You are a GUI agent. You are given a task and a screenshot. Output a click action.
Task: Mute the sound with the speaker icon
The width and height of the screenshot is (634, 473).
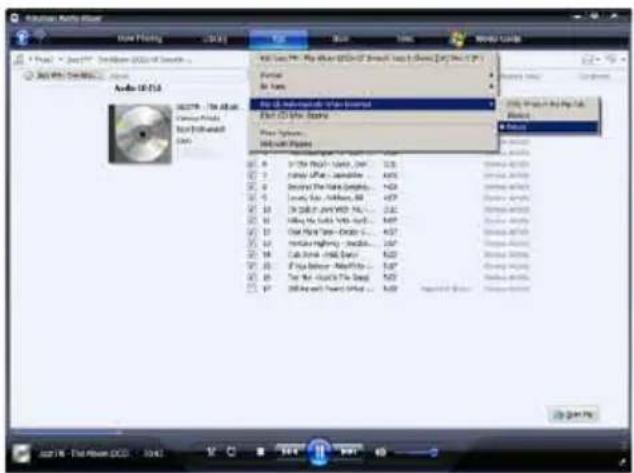380,452
